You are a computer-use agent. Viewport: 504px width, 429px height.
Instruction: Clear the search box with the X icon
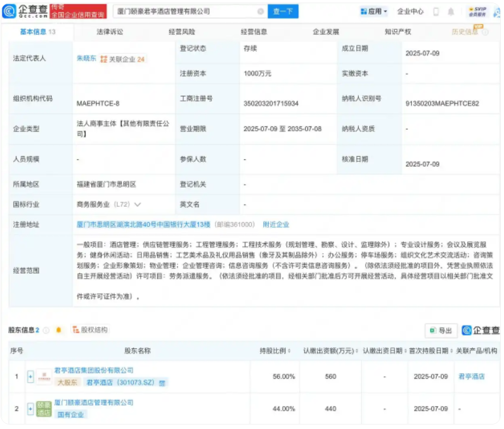261,11
